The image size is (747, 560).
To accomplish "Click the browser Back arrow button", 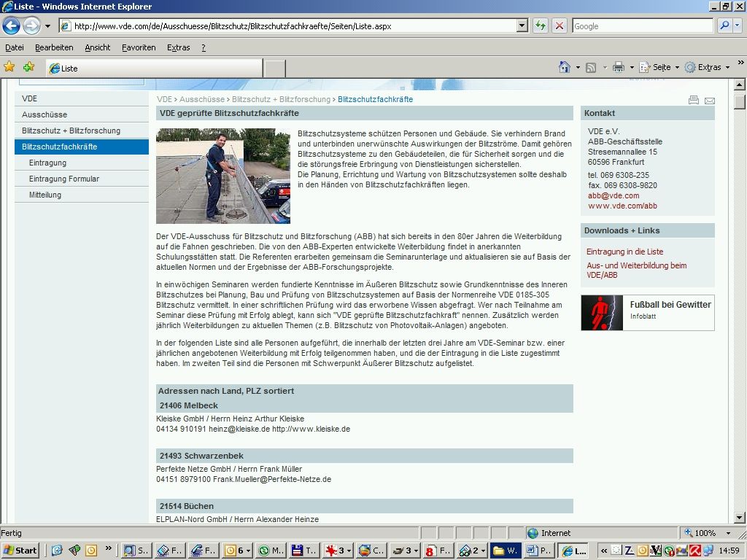I will tap(11, 26).
